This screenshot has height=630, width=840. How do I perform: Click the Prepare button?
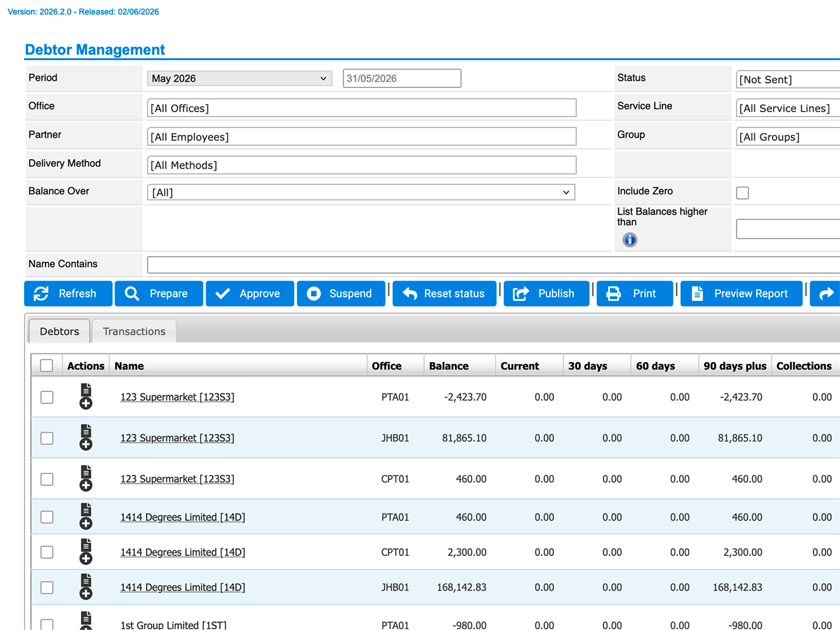tap(159, 293)
